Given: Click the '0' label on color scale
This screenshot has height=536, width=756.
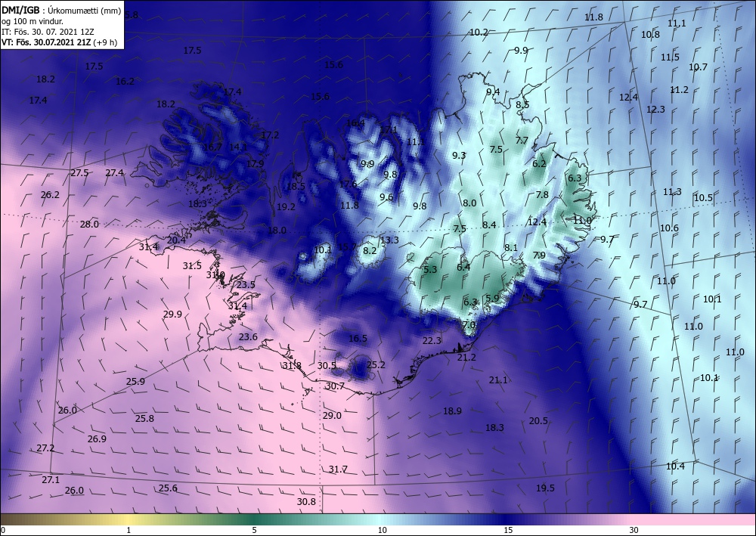Looking at the screenshot, I should [3, 530].
